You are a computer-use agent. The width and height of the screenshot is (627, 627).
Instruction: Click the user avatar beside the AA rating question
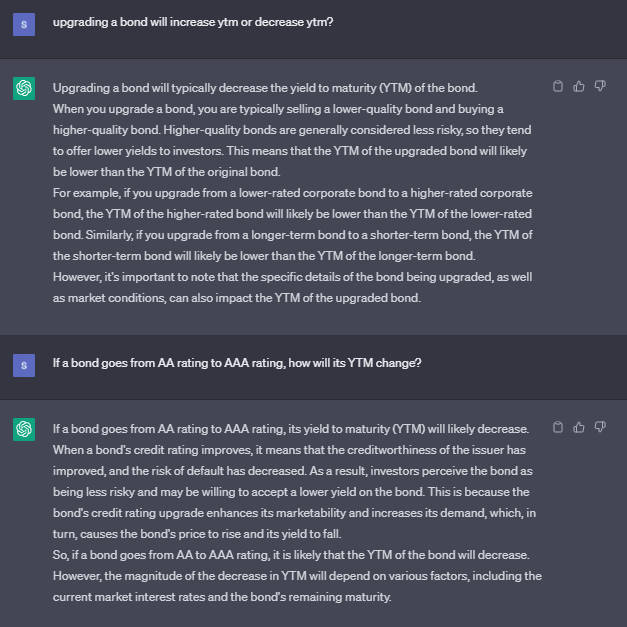[24, 365]
